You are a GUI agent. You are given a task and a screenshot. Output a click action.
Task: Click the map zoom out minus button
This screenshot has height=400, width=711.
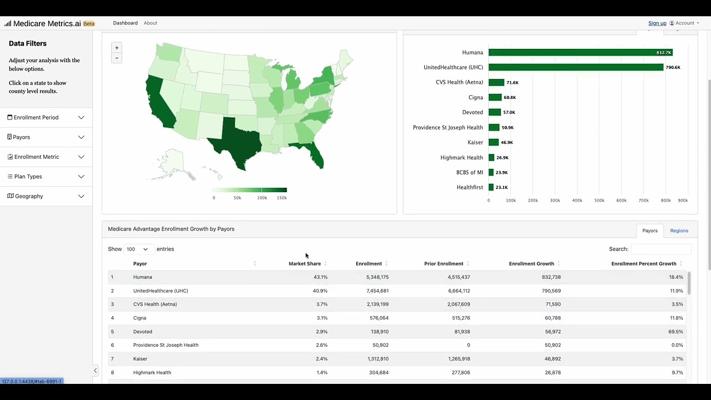click(117, 58)
